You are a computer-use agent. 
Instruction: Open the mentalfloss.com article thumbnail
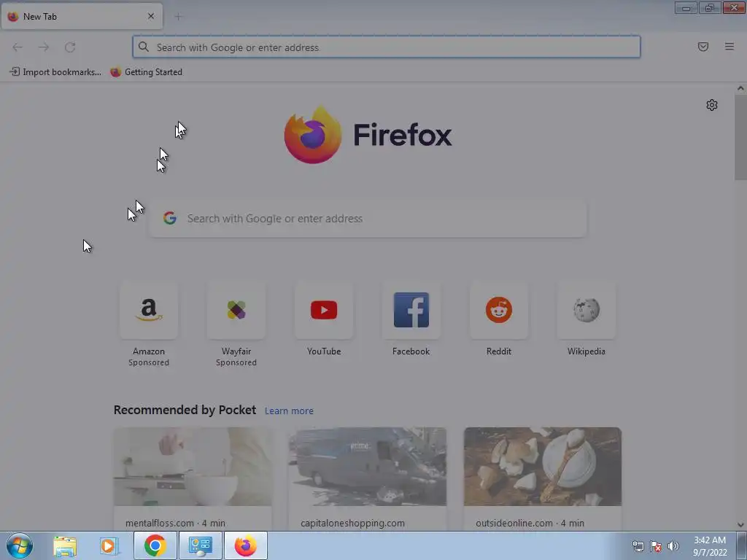[193, 467]
